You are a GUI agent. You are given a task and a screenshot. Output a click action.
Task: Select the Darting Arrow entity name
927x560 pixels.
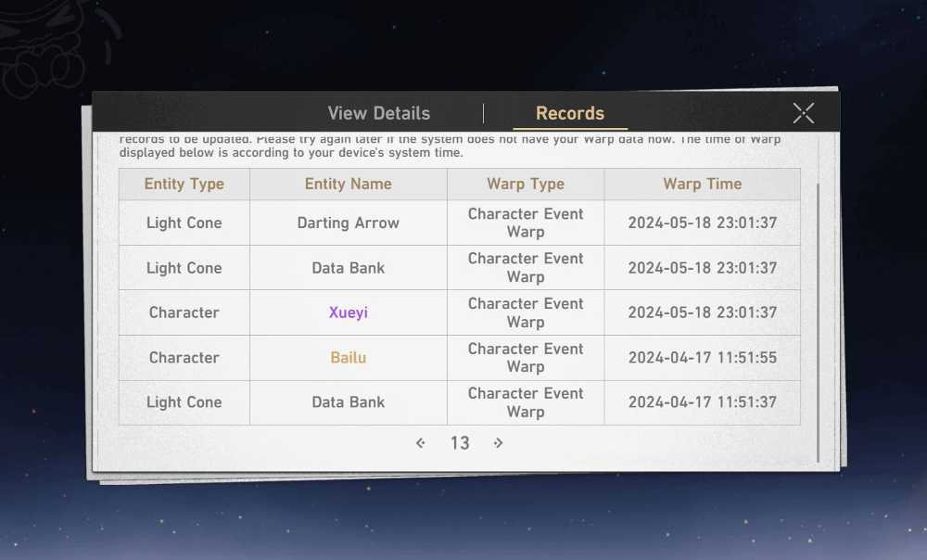pos(349,223)
